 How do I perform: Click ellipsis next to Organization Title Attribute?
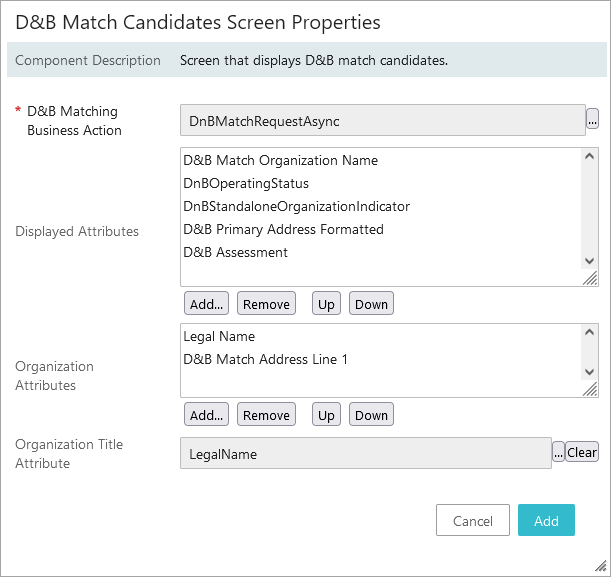point(558,453)
